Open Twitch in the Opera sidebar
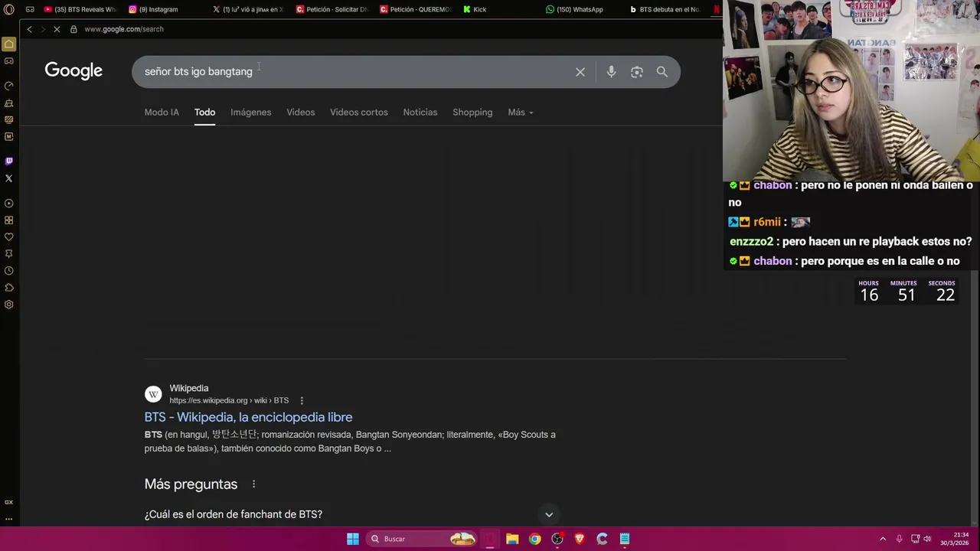This screenshot has width=980, height=551. click(9, 161)
